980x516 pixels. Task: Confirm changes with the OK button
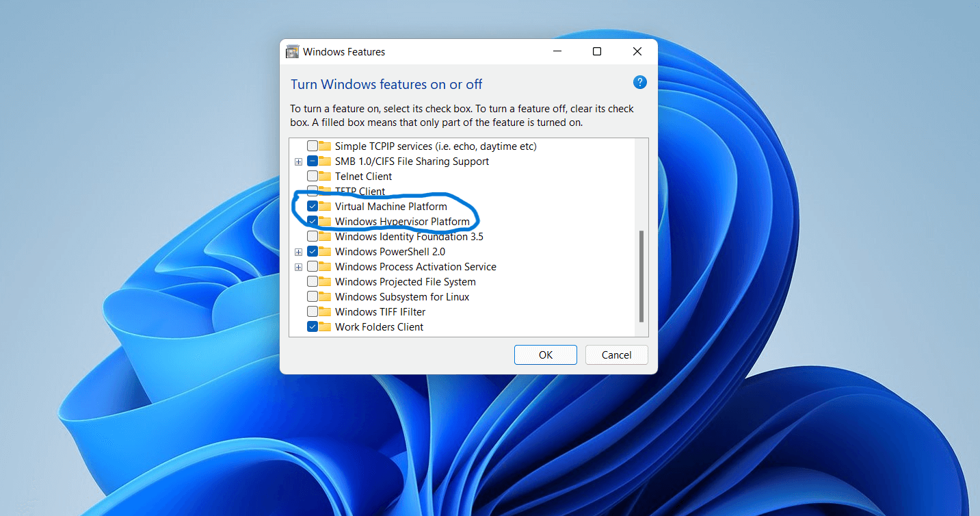(x=545, y=354)
